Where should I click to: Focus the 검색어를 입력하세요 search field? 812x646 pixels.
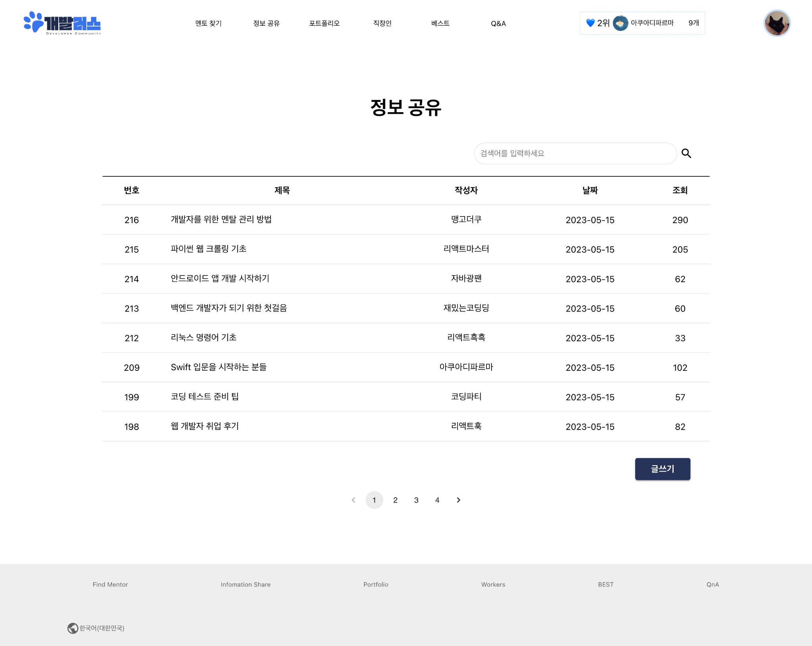coord(575,153)
